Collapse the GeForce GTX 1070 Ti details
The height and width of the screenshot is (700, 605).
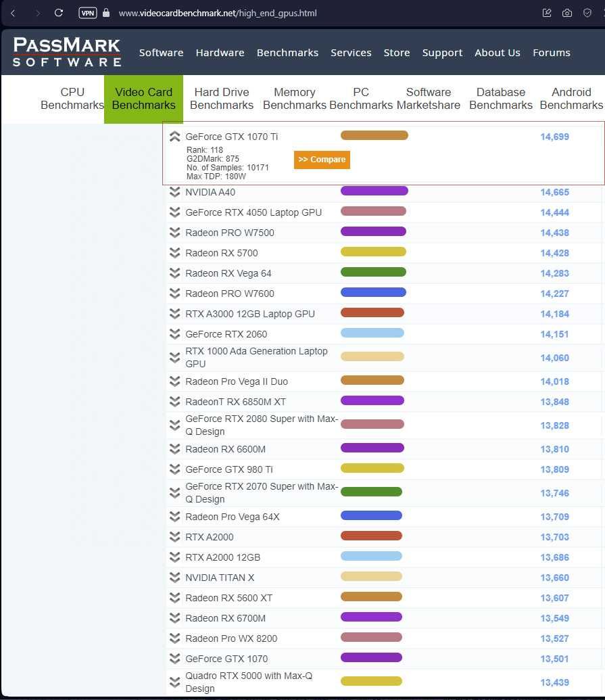[175, 137]
